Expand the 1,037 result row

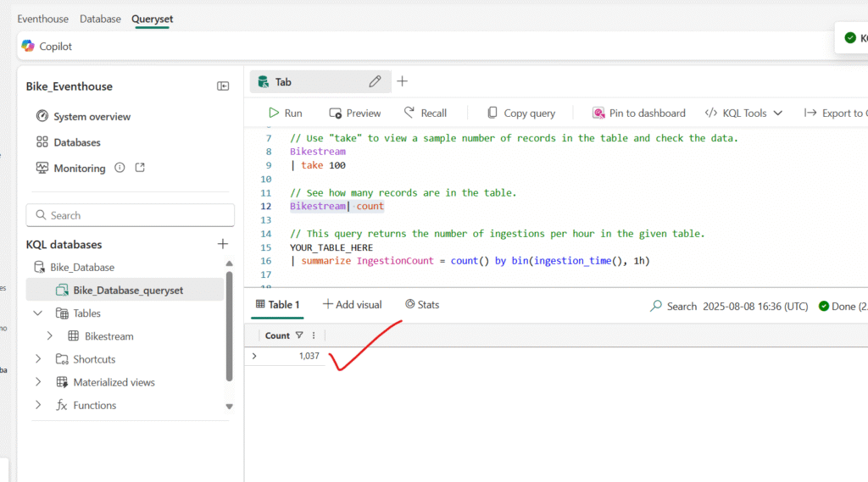pos(254,356)
